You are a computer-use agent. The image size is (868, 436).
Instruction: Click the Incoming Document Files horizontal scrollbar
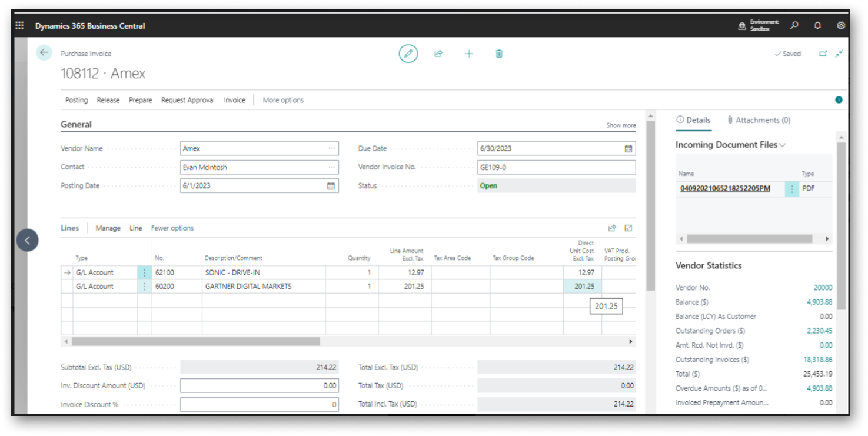tap(749, 239)
